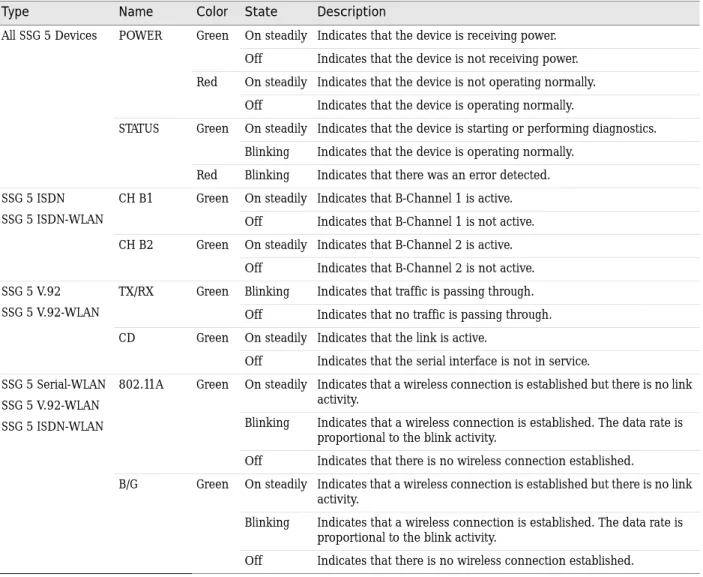Click the POWER Red 'operating normally' description
Screen dimensions: 703x577
click(x=446, y=105)
